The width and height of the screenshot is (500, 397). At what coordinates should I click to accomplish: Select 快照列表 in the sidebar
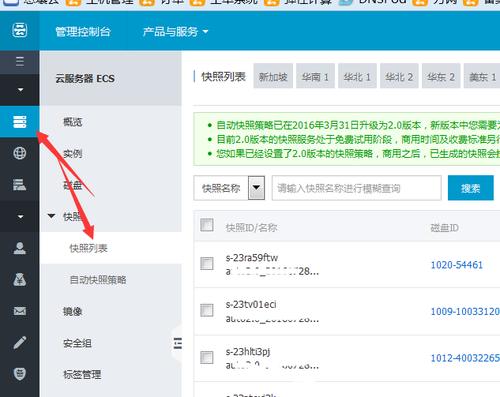click(88, 248)
